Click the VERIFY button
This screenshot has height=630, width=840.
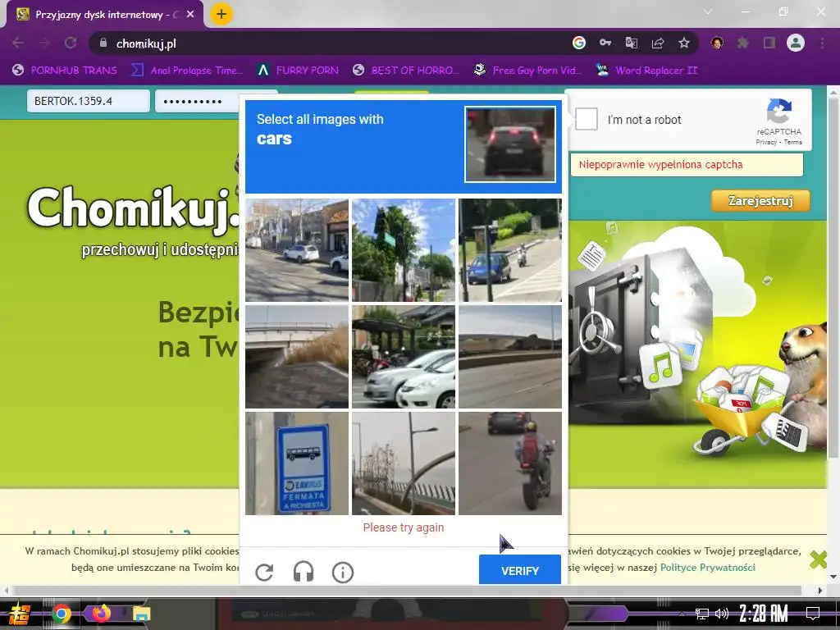519,571
